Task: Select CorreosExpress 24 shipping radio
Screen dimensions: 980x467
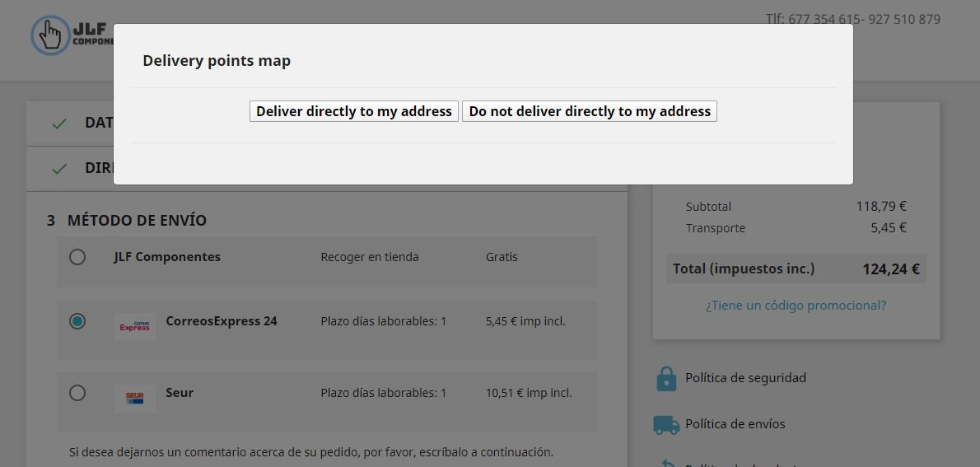Action: pos(77,321)
